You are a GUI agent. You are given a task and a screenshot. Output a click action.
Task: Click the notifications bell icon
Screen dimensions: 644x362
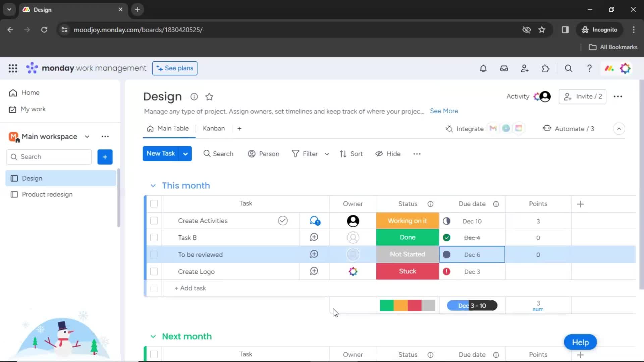483,68
